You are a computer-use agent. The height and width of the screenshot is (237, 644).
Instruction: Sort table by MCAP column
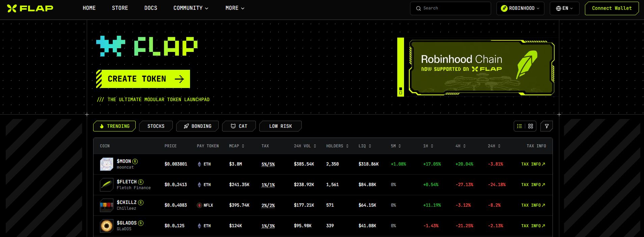point(237,146)
